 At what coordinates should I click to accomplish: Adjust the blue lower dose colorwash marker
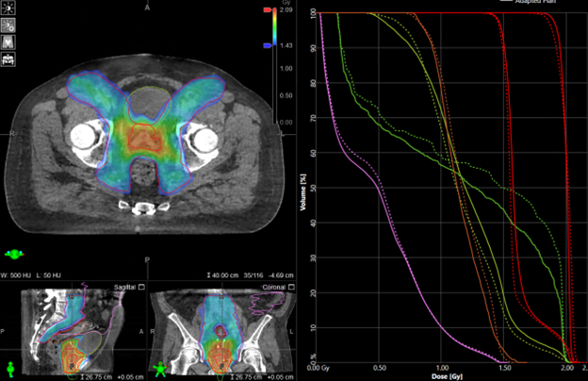point(268,45)
